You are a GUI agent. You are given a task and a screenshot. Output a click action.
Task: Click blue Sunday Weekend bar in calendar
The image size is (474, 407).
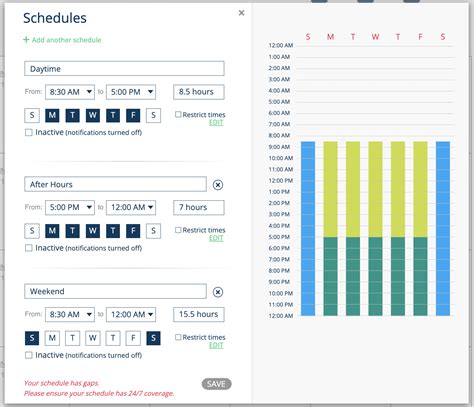(308, 228)
